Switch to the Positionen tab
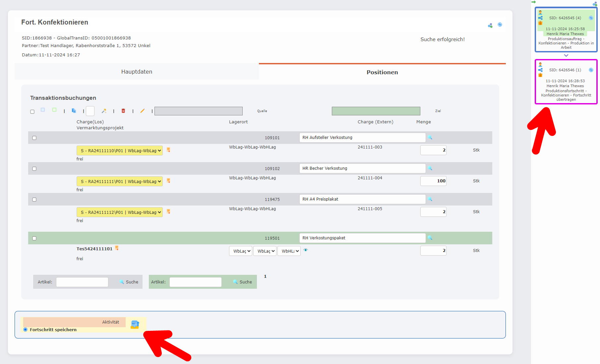Image resolution: width=600 pixels, height=364 pixels. pyautogui.click(x=382, y=72)
